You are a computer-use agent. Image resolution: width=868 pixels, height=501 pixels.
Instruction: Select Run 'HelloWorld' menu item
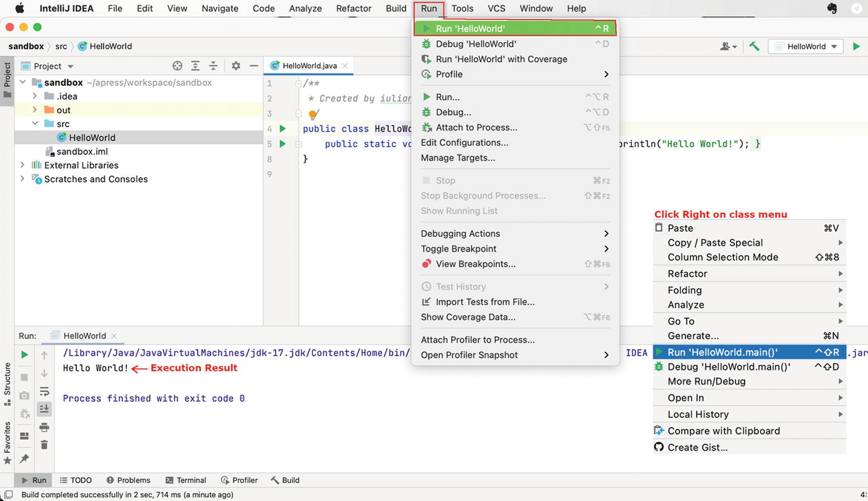point(515,28)
